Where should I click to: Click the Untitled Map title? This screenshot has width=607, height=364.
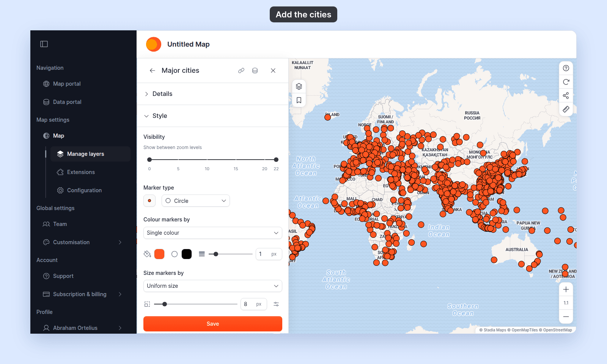click(189, 44)
